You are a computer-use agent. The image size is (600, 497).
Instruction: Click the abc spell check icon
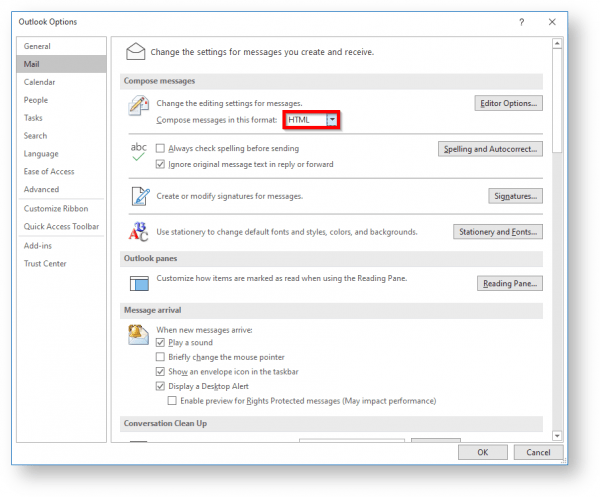[139, 152]
